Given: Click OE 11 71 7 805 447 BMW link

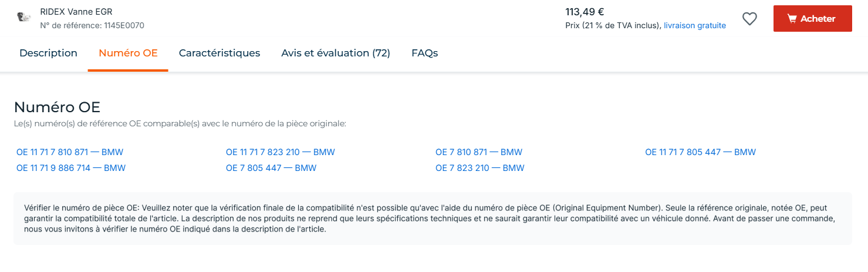Looking at the screenshot, I should (701, 152).
